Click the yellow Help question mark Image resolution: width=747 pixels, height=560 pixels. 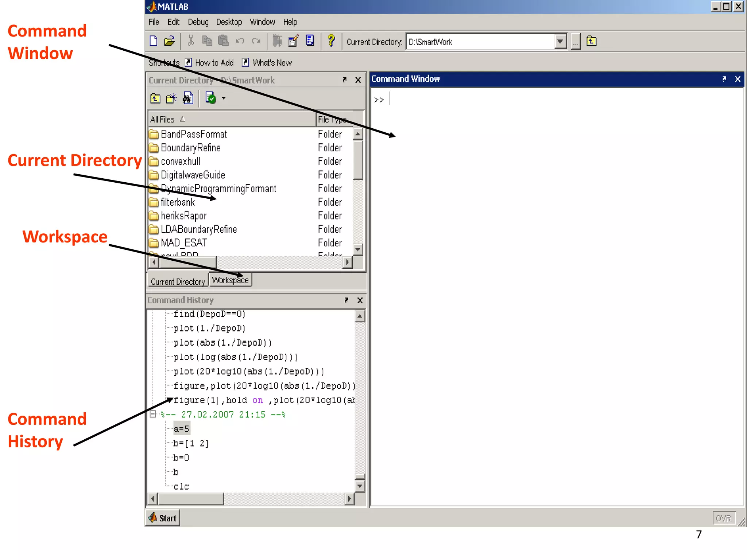click(x=331, y=40)
